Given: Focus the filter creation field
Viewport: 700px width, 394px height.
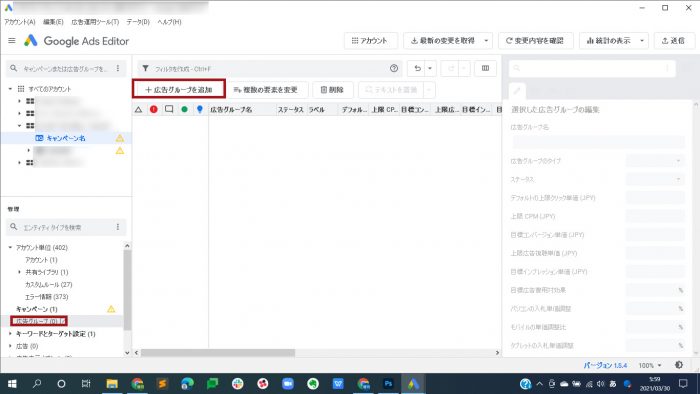Looking at the screenshot, I should click(x=270, y=68).
